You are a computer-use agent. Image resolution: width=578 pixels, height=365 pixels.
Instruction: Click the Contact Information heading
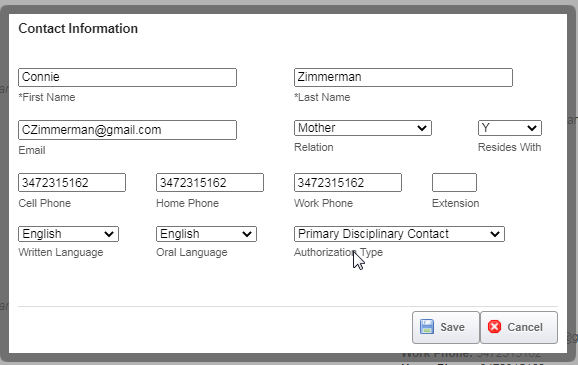pos(78,28)
